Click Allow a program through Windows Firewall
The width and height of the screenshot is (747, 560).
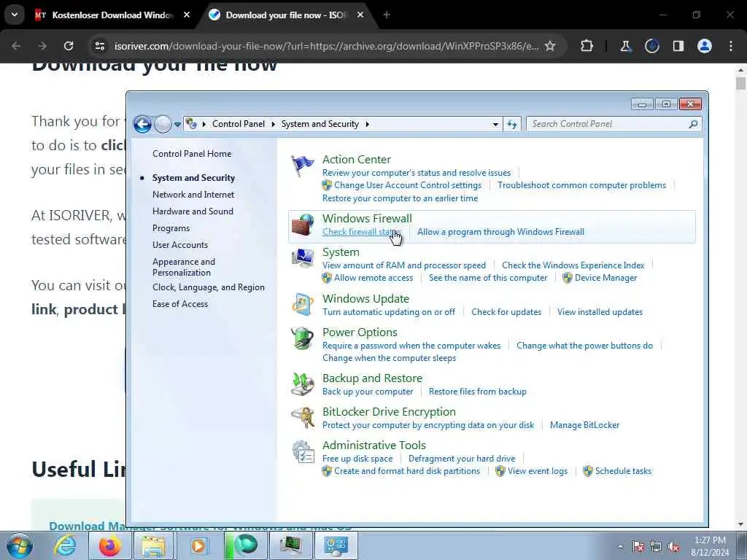[x=500, y=232]
